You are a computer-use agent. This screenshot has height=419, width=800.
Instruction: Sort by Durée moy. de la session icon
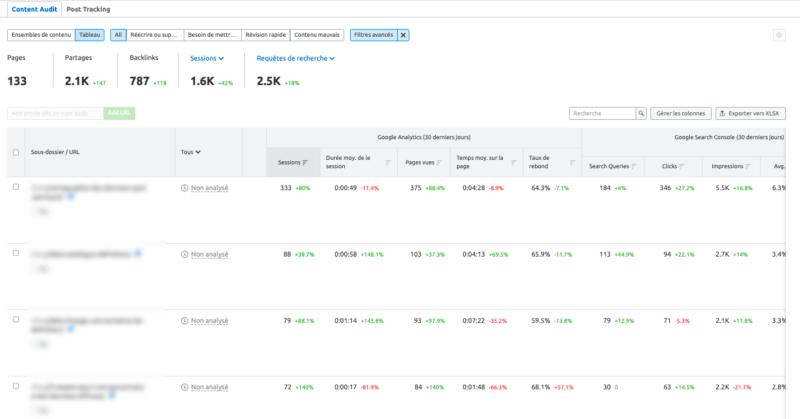[x=388, y=163]
